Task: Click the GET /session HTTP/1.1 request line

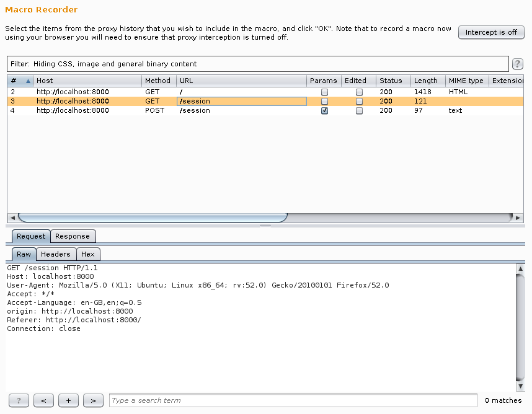Action: [52, 268]
